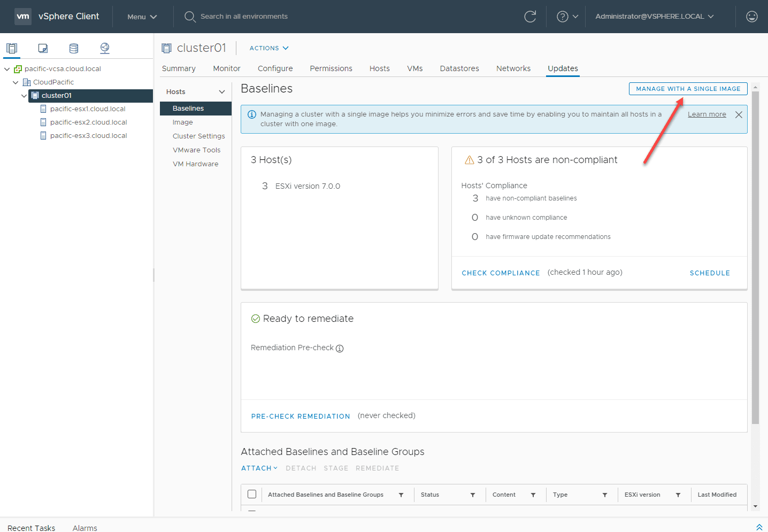768x532 pixels.
Task: Select host pacific-esx3.cloud.local in tree
Action: coord(89,136)
